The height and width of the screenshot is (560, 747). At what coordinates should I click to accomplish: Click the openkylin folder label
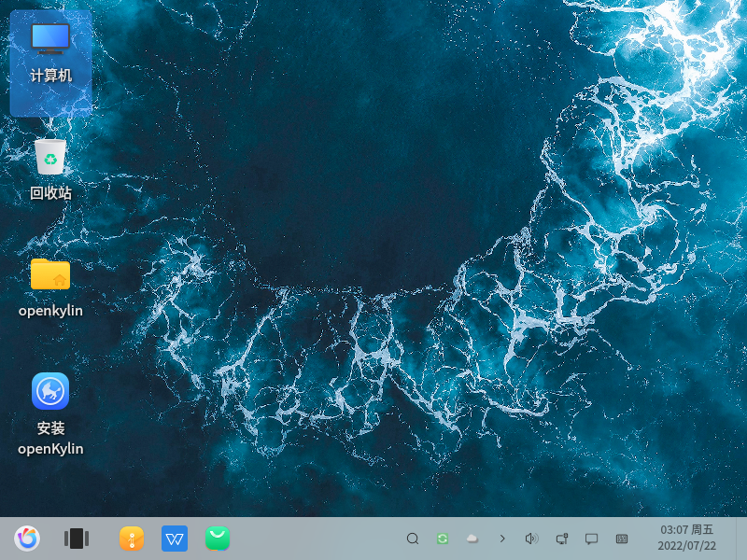(50, 311)
